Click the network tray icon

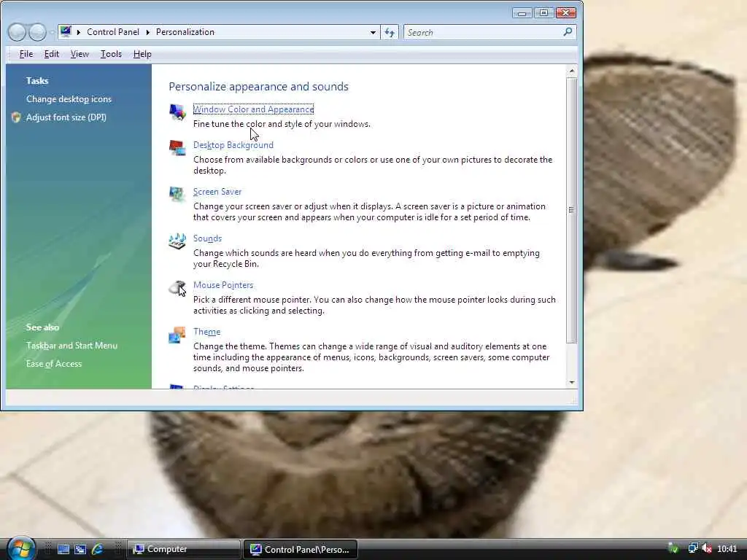coord(693,548)
